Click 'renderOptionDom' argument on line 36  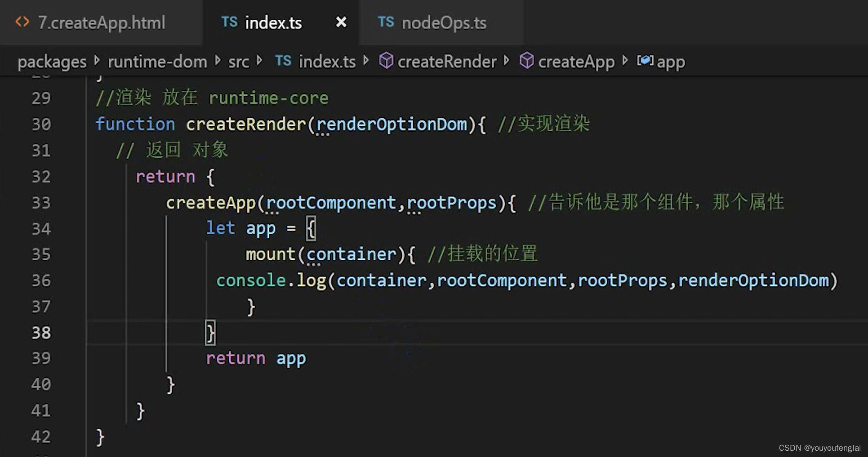click(x=753, y=280)
